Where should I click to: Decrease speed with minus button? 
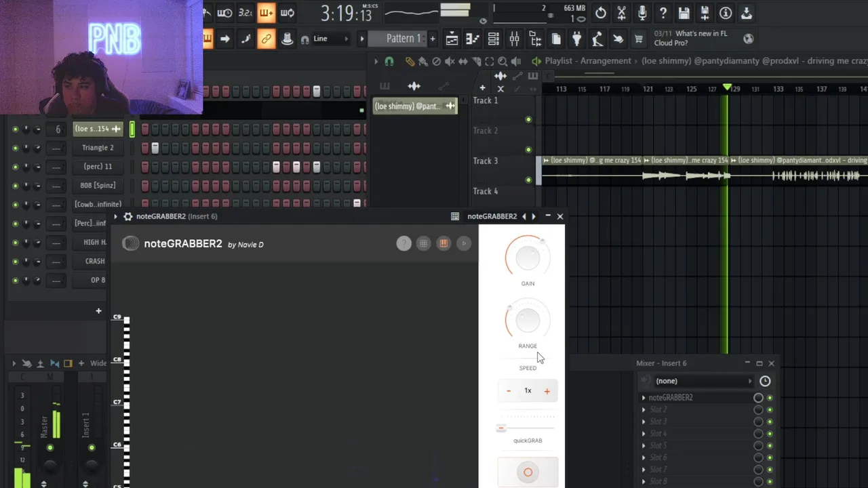509,391
